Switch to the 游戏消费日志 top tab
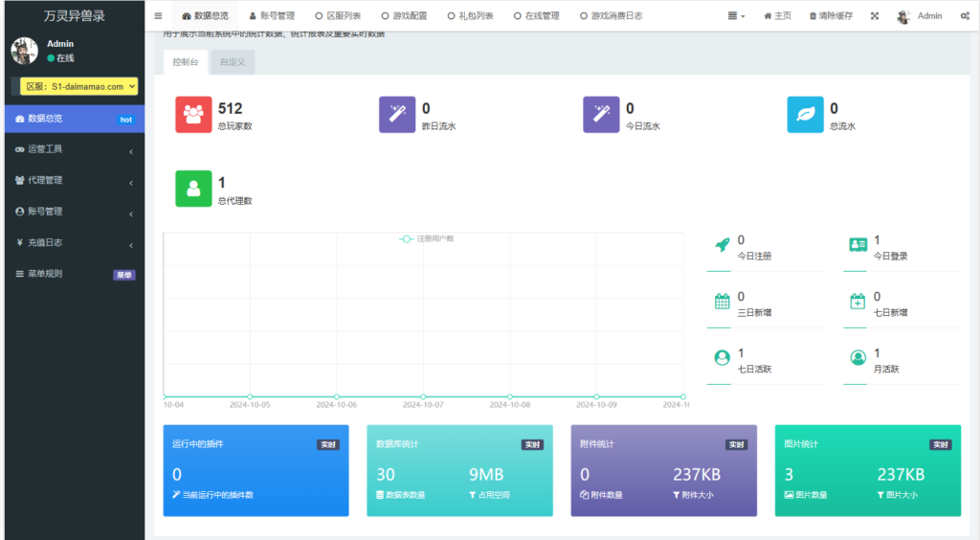The image size is (980, 540). [612, 15]
